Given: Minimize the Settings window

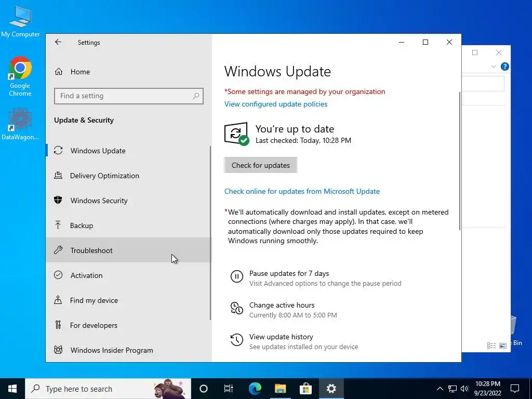Looking at the screenshot, I should [x=402, y=42].
